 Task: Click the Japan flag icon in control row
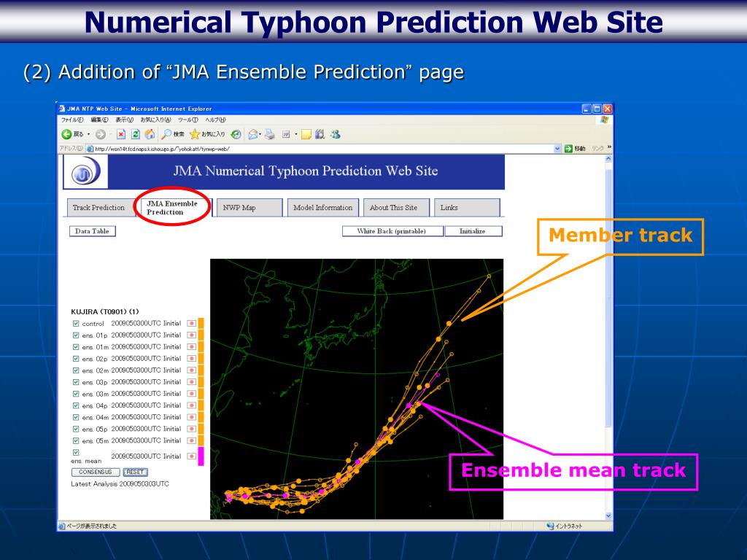(x=192, y=323)
